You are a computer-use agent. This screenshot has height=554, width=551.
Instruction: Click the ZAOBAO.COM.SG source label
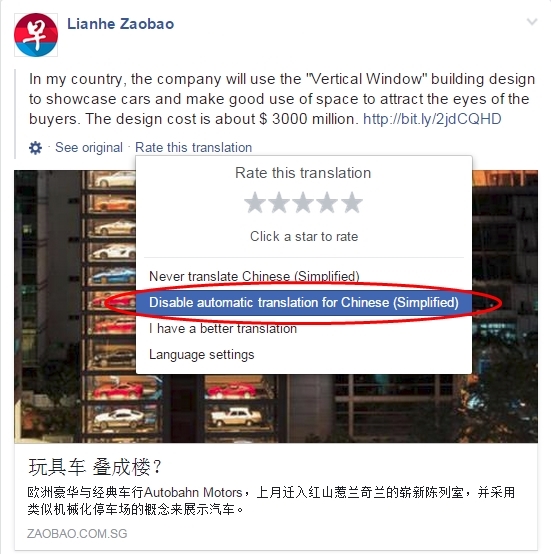(77, 534)
